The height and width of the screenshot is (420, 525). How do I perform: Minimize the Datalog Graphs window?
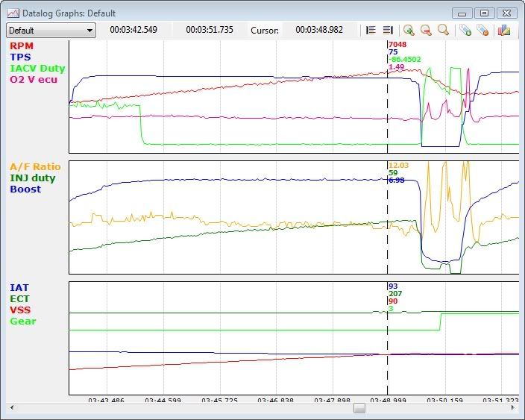coord(462,13)
